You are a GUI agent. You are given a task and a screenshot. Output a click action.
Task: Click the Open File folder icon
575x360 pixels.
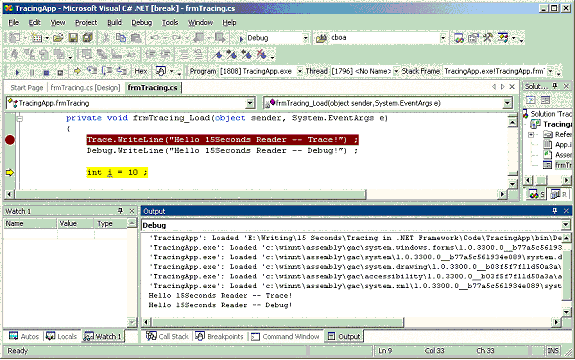coord(58,38)
